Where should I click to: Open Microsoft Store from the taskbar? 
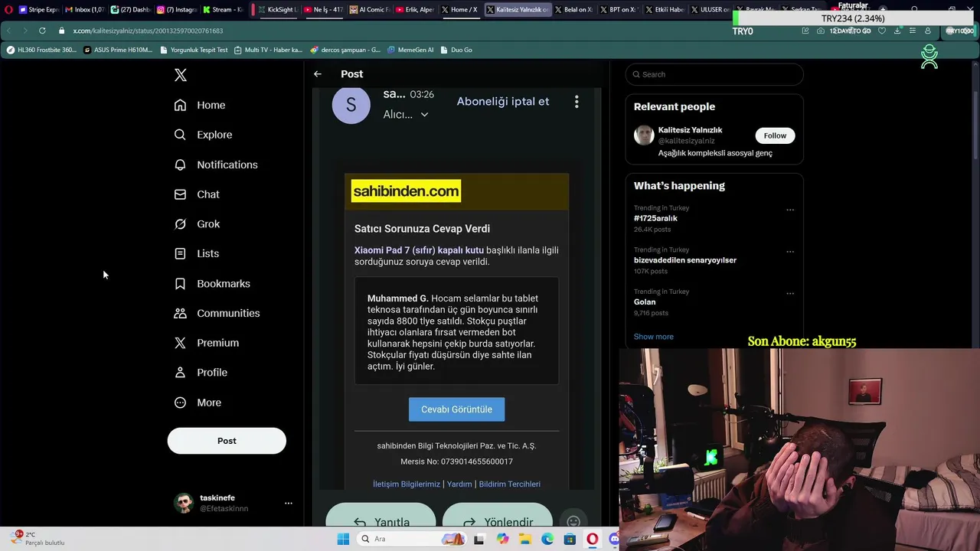[570, 540]
